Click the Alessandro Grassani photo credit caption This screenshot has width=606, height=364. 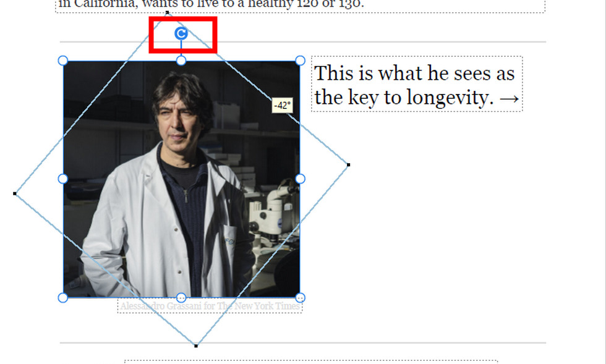pos(210,306)
